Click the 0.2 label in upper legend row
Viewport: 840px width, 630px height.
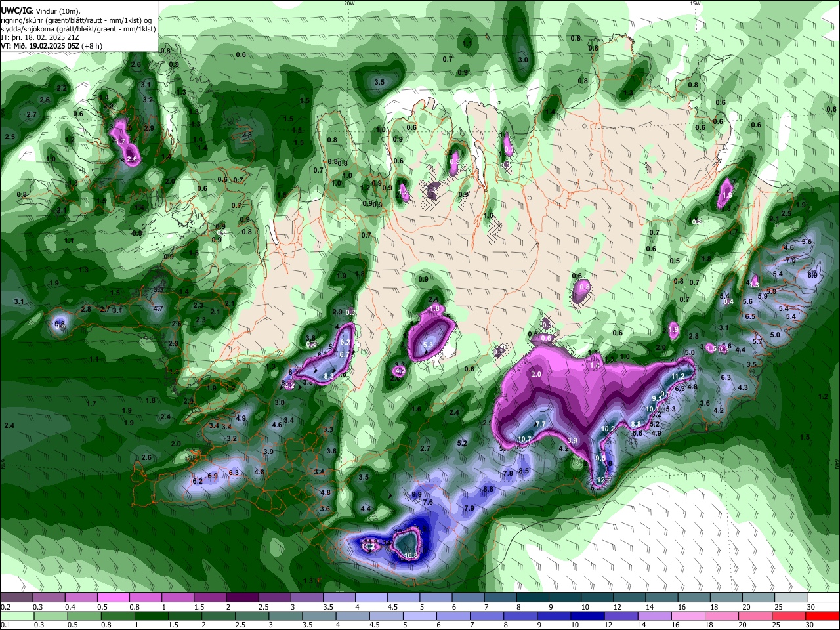(x=5, y=607)
